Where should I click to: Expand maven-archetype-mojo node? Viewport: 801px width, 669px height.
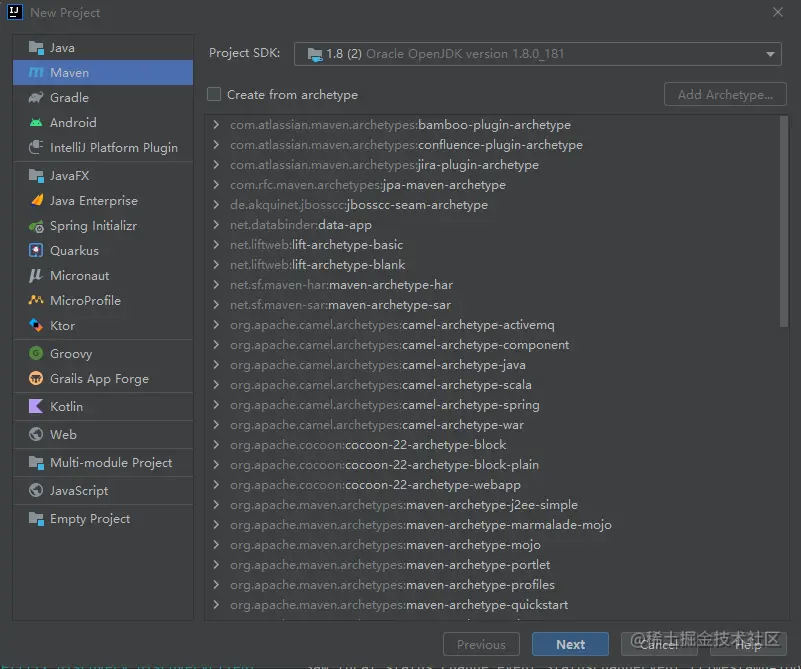[x=216, y=545]
